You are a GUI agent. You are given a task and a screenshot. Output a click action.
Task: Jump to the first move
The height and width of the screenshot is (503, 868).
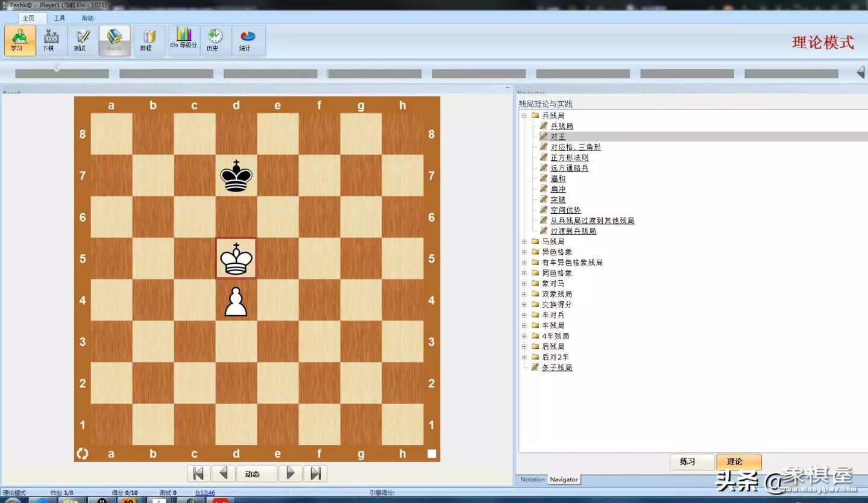(198, 473)
